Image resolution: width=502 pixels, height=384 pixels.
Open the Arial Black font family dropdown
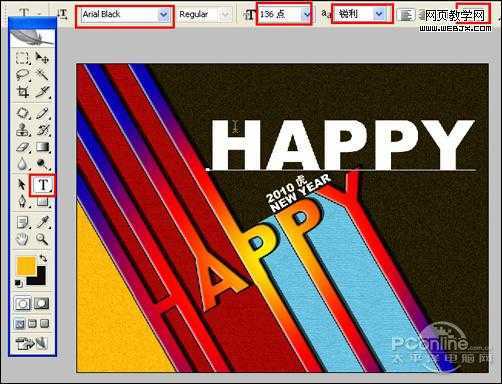[x=163, y=14]
